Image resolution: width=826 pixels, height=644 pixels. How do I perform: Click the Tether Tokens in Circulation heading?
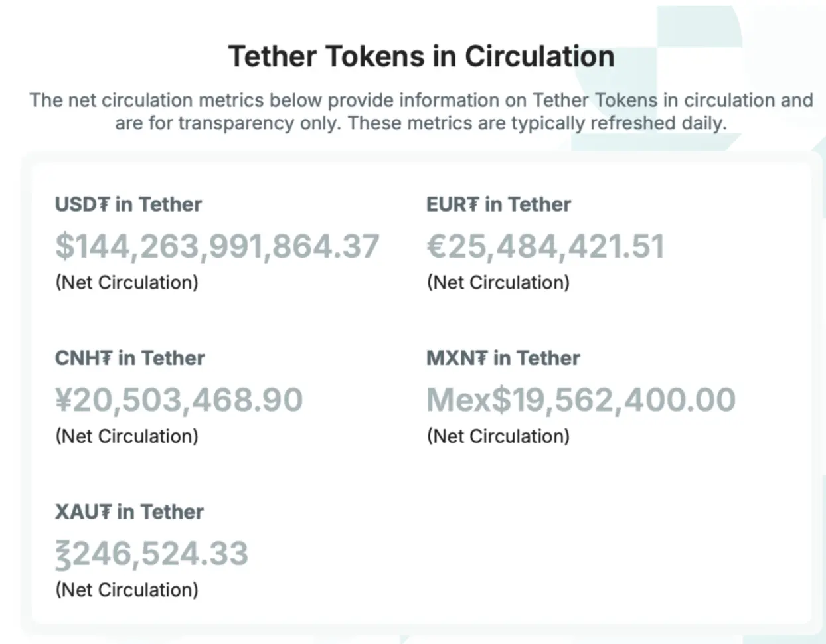[421, 56]
